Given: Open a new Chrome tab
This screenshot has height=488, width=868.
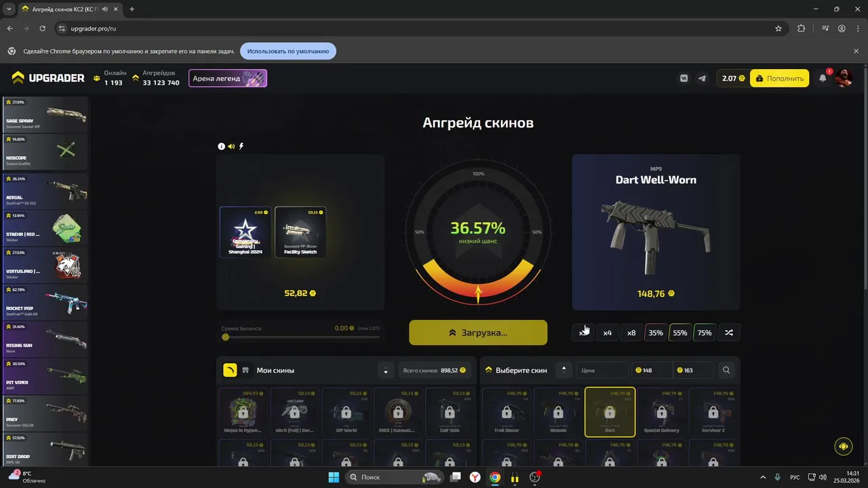Looking at the screenshot, I should [132, 9].
